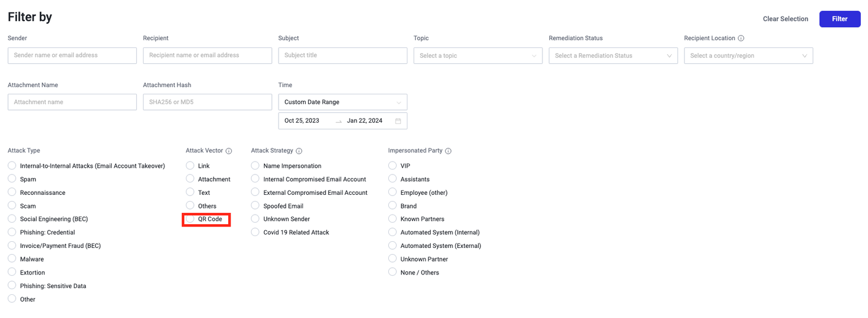Open the Topic dropdown
This screenshot has height=318, width=868.
[478, 56]
